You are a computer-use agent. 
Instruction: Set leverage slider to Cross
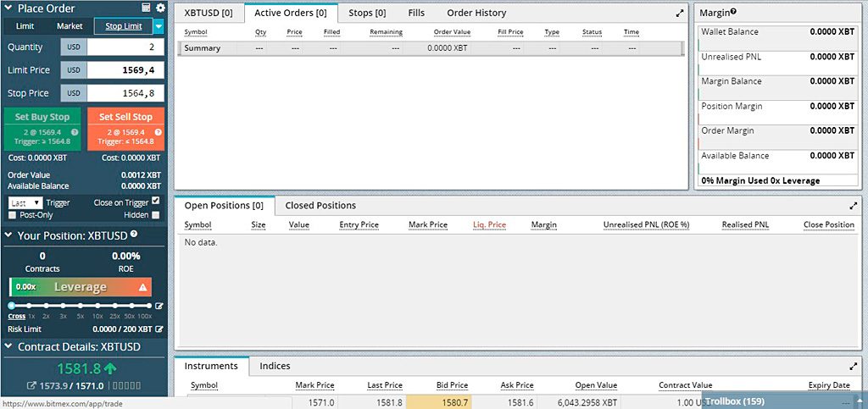tap(12, 306)
